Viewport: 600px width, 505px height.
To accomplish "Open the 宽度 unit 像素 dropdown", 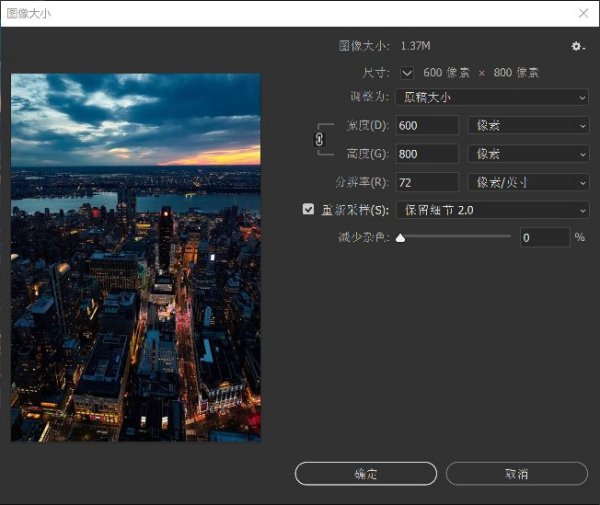I will pyautogui.click(x=528, y=125).
